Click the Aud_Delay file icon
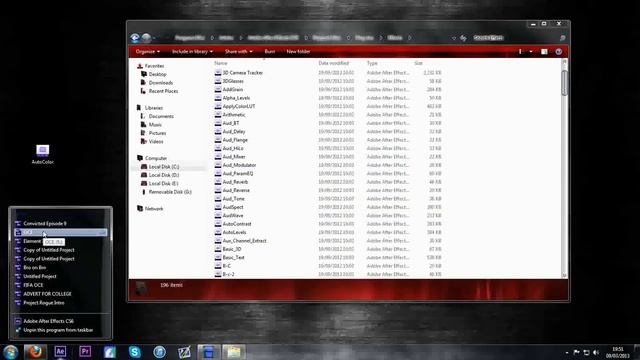Viewport: 640px width, 360px height. click(x=218, y=131)
